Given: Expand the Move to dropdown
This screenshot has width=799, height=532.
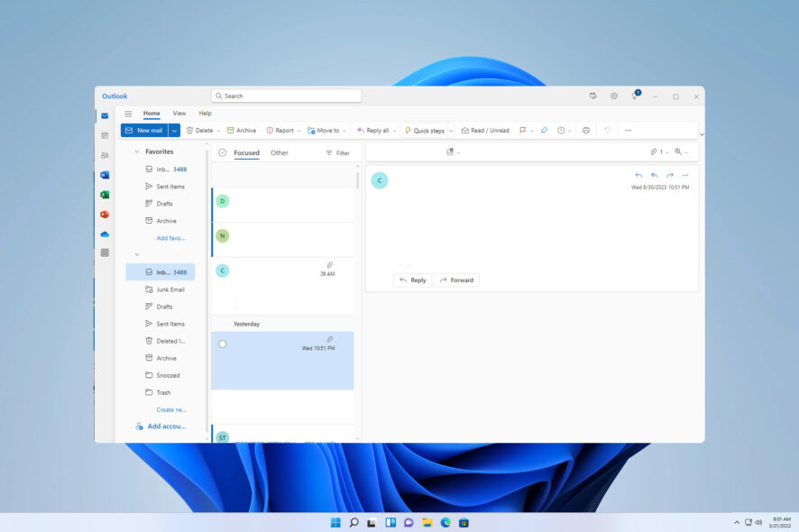Looking at the screenshot, I should [x=343, y=130].
